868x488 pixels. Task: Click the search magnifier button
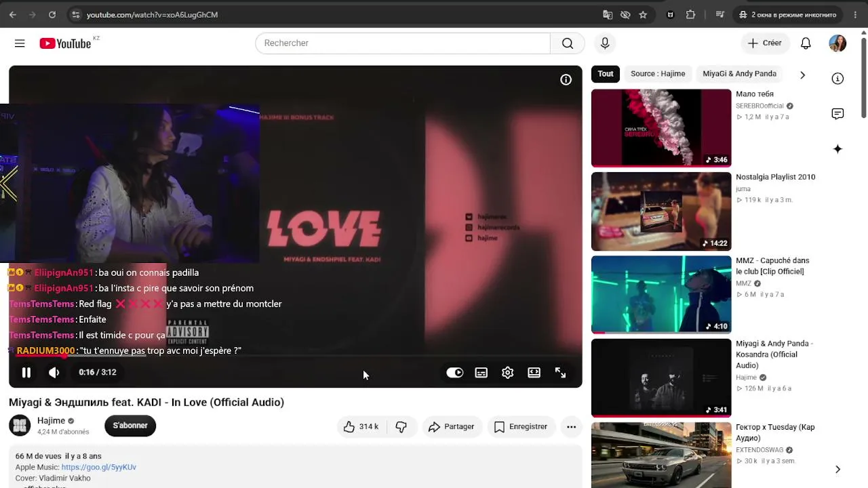pyautogui.click(x=568, y=43)
